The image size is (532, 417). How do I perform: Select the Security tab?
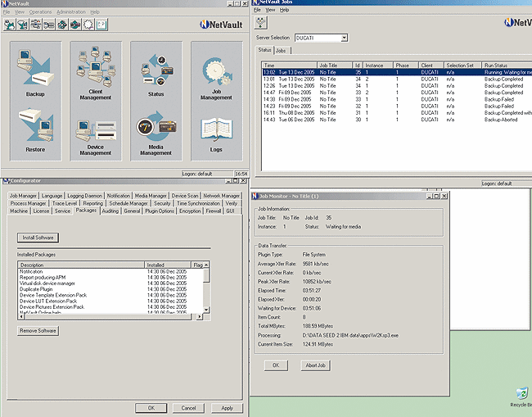162,203
